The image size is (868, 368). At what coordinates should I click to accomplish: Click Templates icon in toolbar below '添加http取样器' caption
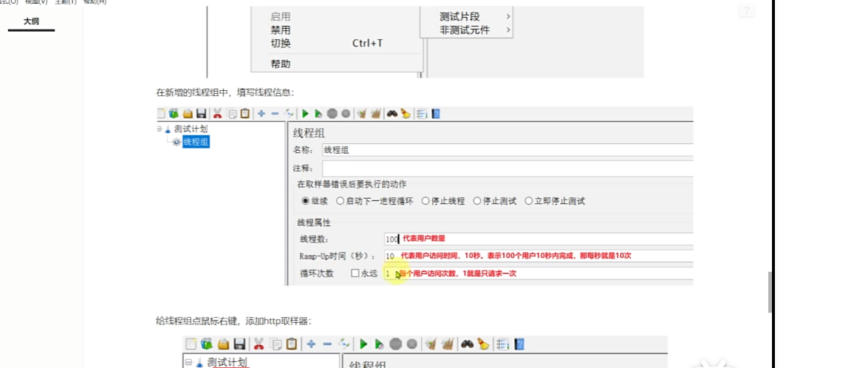207,344
